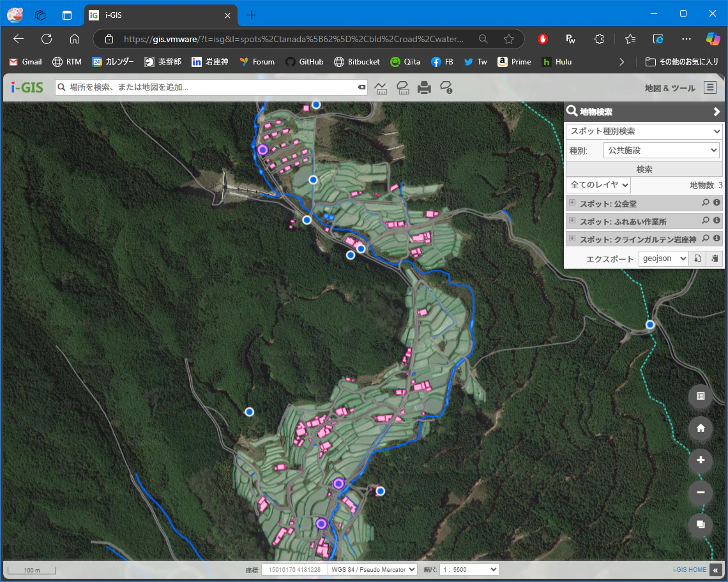The width and height of the screenshot is (728, 582).
Task: Open the map legend round button
Action: pos(701,396)
